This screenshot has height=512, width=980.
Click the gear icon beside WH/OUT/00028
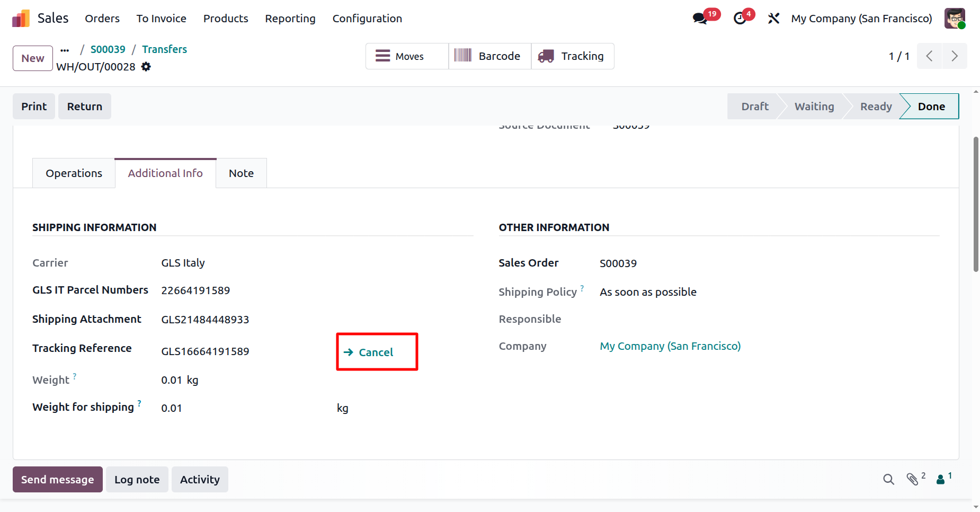(x=146, y=67)
